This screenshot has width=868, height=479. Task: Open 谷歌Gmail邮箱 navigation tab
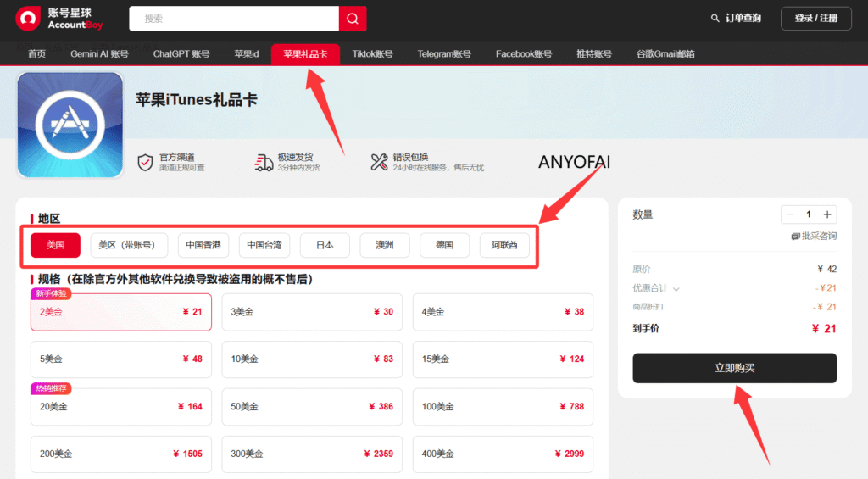[x=665, y=54]
